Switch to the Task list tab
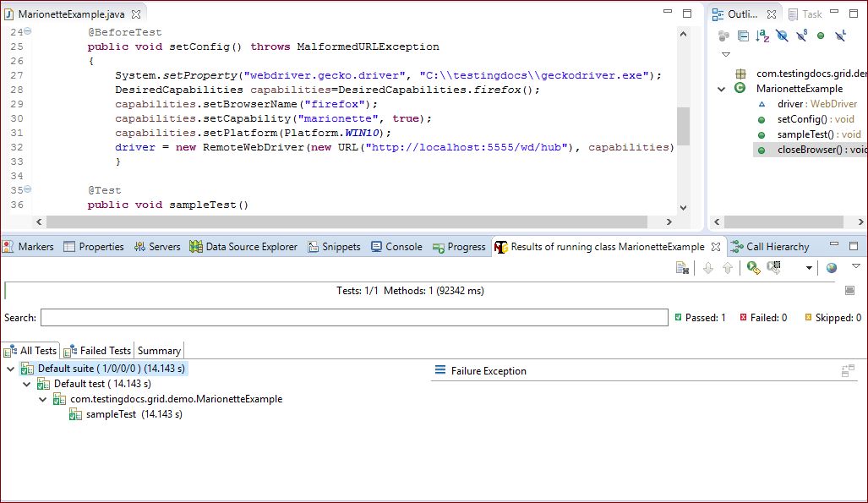 805,14
